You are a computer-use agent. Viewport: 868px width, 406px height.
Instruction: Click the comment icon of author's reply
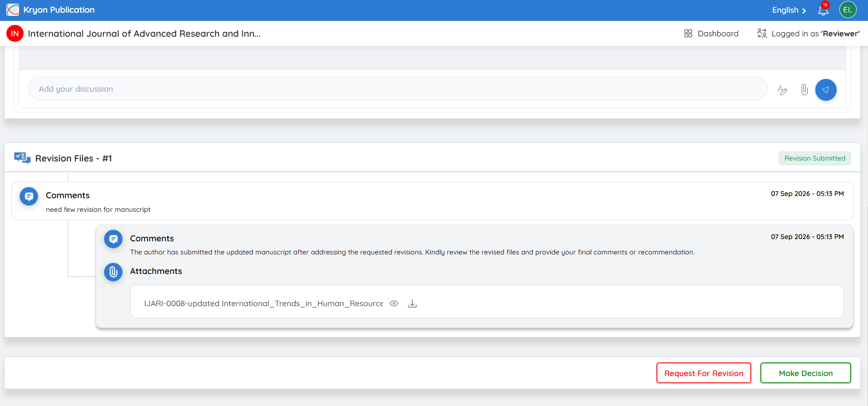(x=113, y=239)
